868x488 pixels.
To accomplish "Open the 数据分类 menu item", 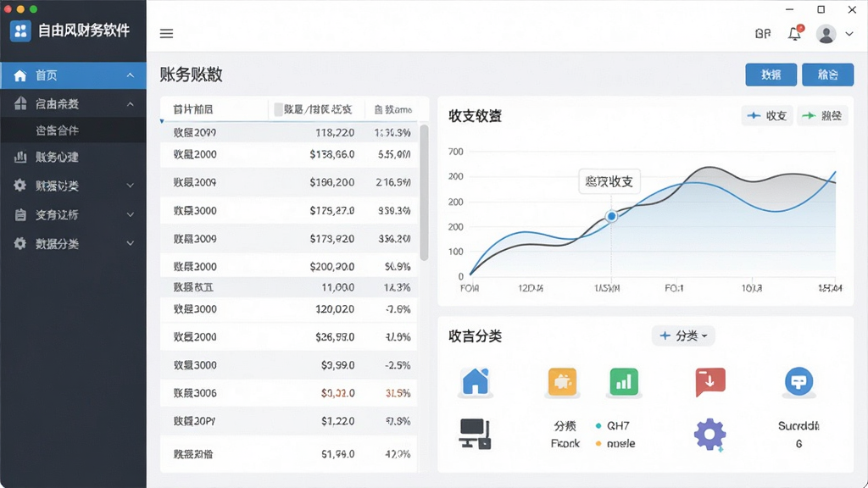I will (73, 243).
